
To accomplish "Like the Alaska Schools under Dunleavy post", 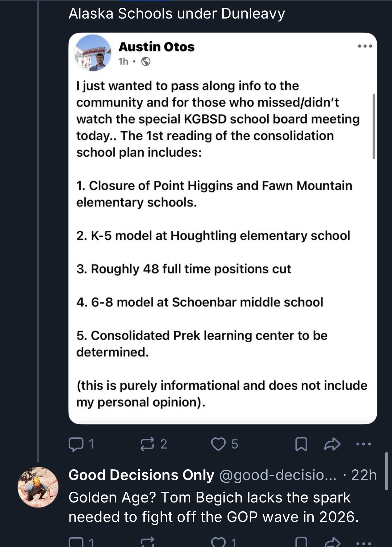I will 218,444.
